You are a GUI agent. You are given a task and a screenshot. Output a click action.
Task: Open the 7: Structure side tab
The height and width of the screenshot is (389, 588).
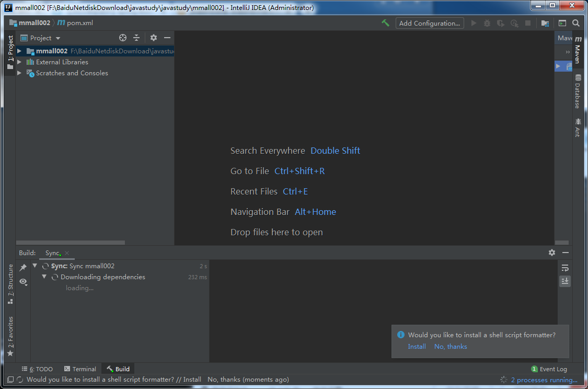(10, 284)
